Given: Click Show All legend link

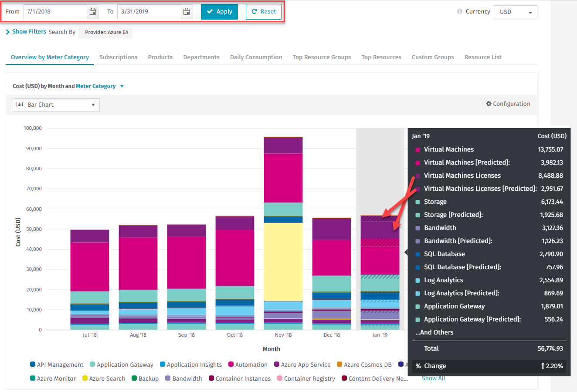Looking at the screenshot, I should pos(433,378).
